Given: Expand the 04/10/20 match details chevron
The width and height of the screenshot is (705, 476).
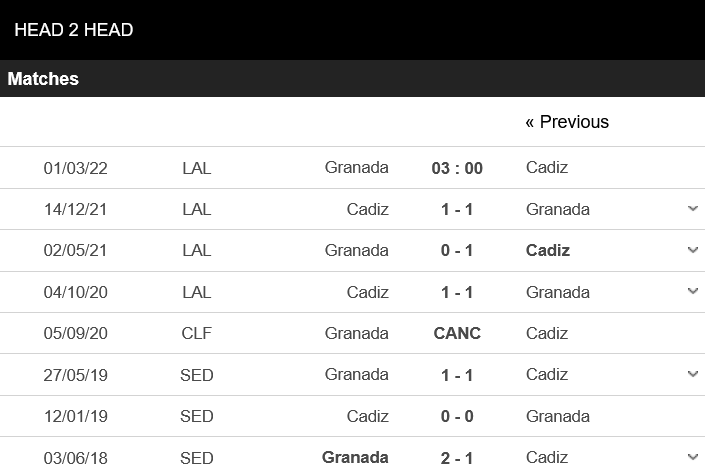Looking at the screenshot, I should [x=692, y=292].
